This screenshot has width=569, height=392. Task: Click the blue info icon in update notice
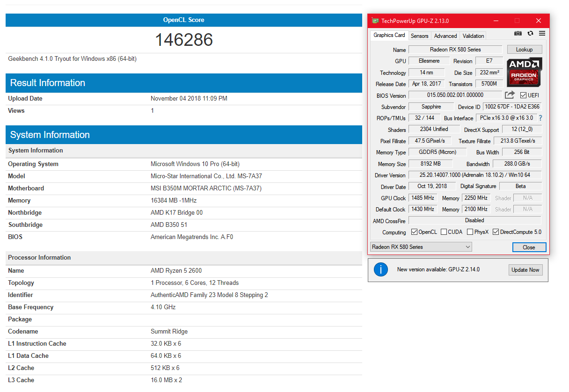(x=381, y=269)
